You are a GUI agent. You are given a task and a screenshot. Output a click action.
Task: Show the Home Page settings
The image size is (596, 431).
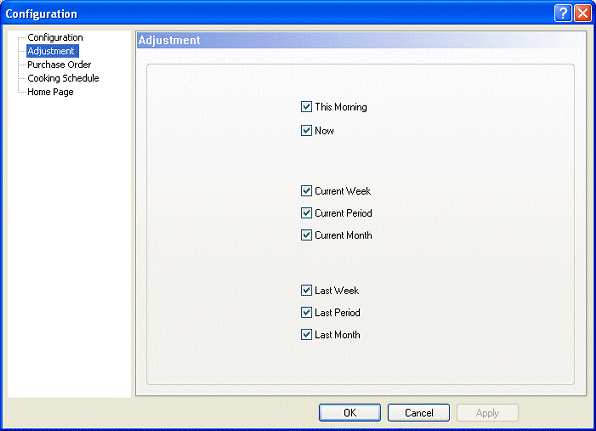(x=50, y=92)
